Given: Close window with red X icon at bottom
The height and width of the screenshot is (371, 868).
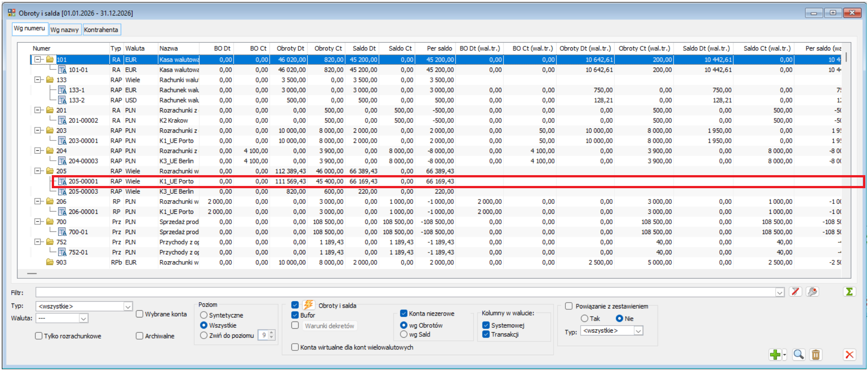Looking at the screenshot, I should click(850, 355).
